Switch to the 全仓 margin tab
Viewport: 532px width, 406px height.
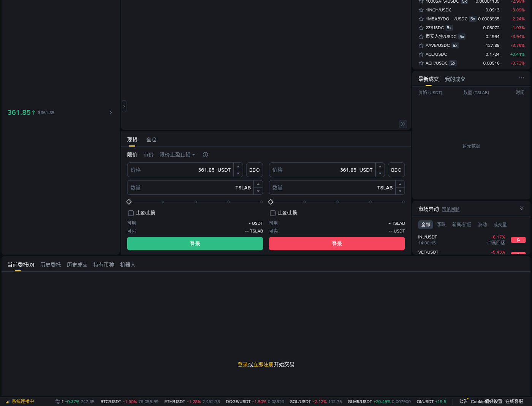tap(151, 140)
